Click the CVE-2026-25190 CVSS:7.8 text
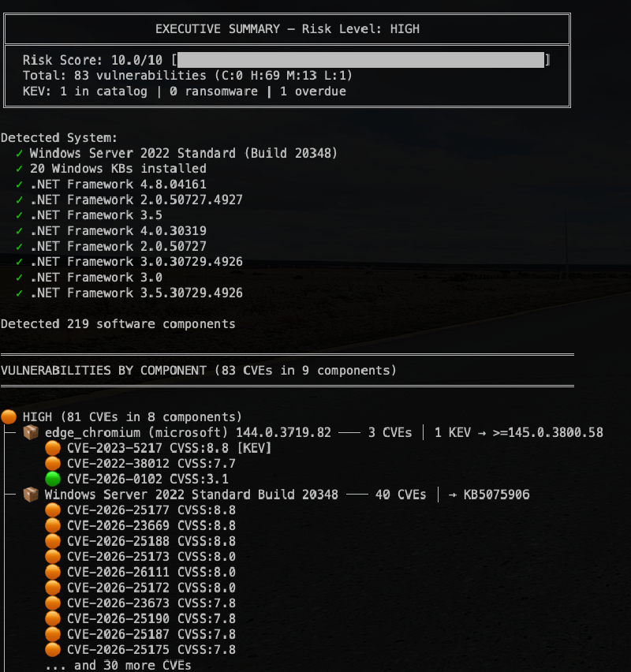The height and width of the screenshot is (672, 631). click(x=151, y=618)
